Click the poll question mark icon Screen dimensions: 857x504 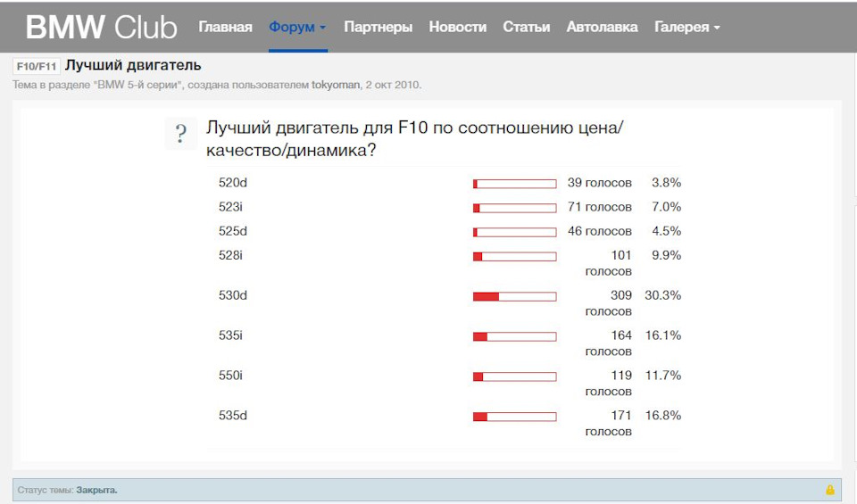point(180,134)
